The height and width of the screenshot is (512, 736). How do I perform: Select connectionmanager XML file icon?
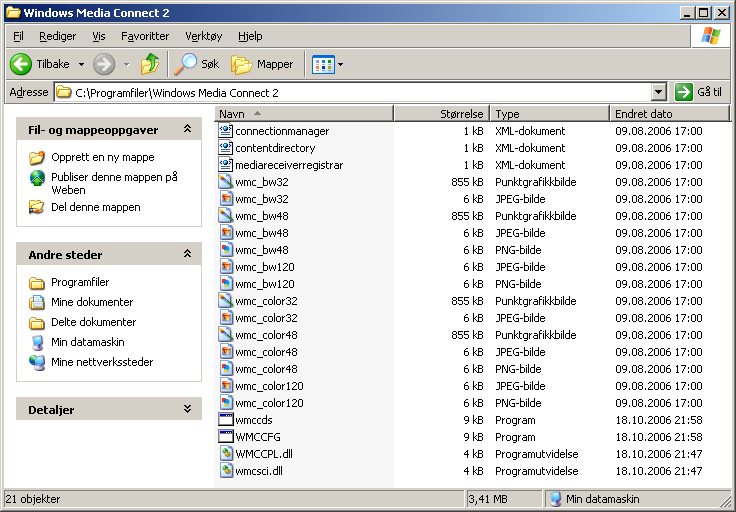point(226,131)
